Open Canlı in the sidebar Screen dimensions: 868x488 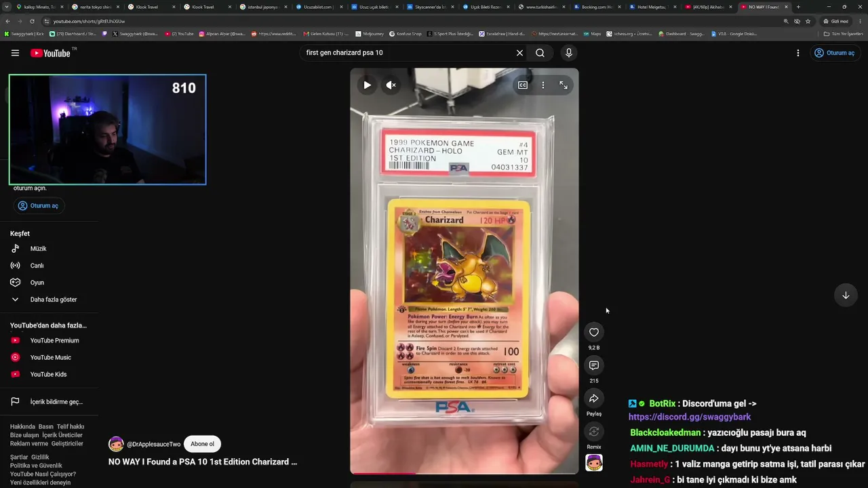37,266
